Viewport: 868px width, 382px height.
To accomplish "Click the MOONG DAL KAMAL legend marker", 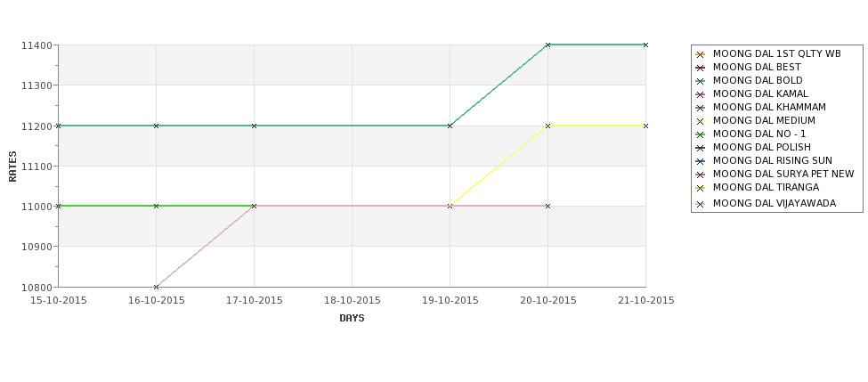I will coord(701,94).
